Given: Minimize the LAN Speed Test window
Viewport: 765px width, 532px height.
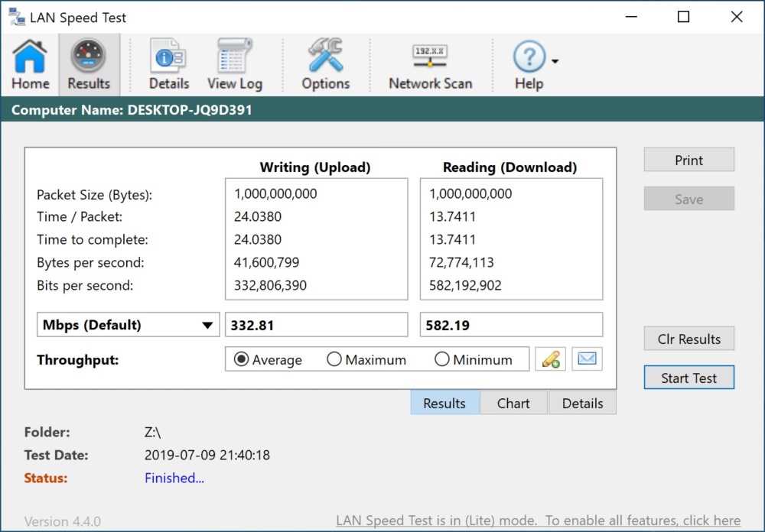Looking at the screenshot, I should [x=631, y=17].
